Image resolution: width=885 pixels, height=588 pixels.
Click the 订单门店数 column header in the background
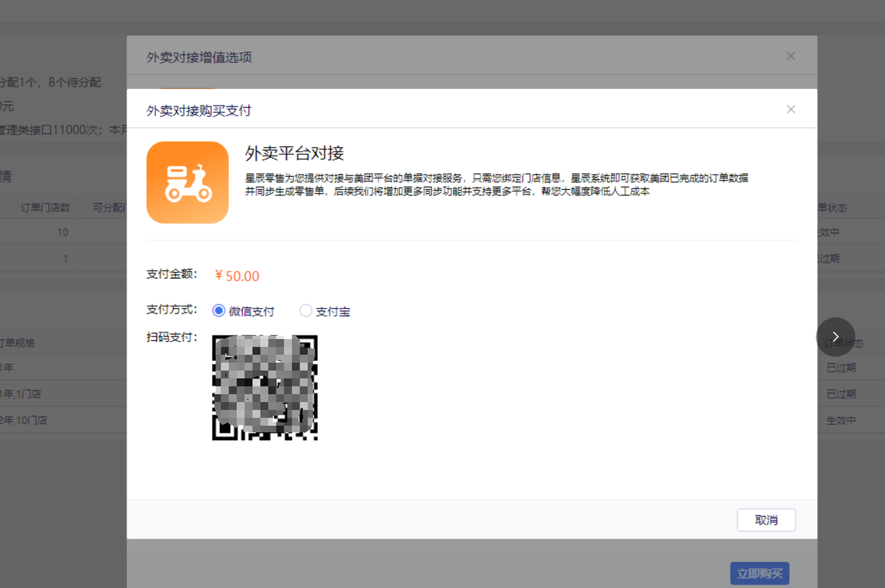(46, 208)
